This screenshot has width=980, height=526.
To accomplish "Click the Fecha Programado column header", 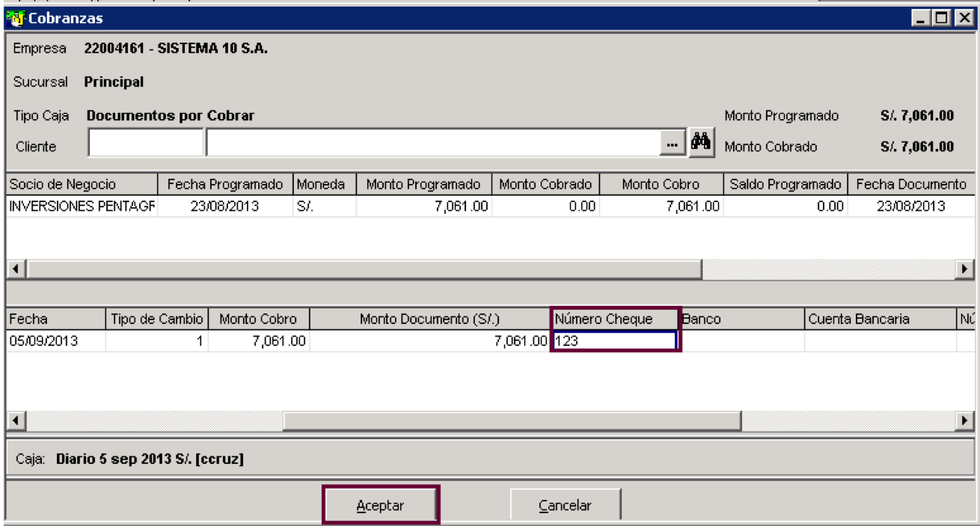I will (226, 184).
